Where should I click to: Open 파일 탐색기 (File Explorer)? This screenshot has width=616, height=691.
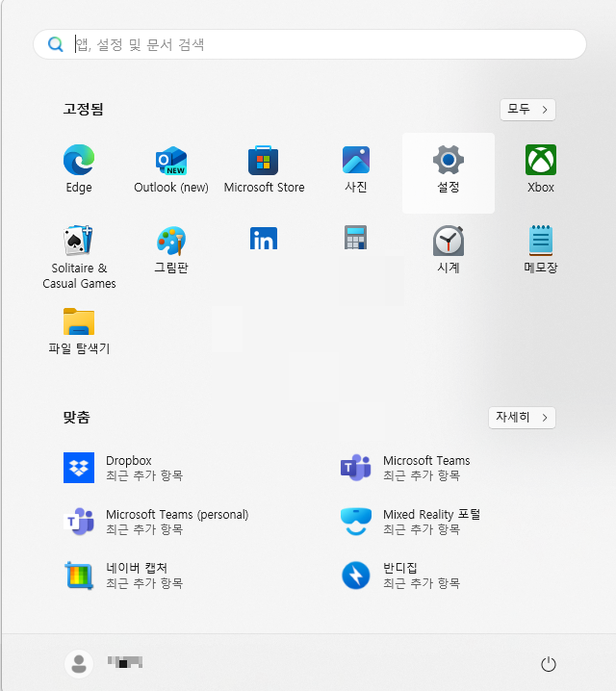(79, 331)
